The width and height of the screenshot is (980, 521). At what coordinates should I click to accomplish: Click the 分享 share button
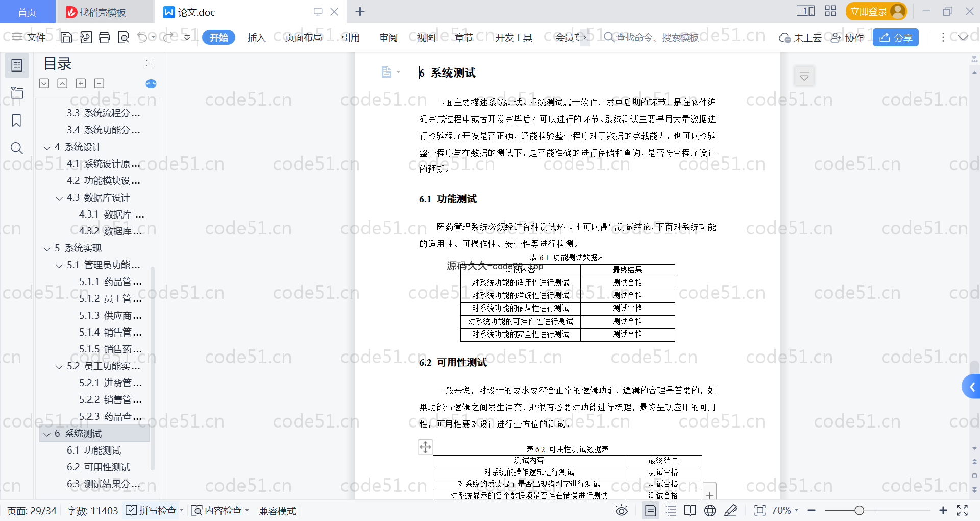pyautogui.click(x=896, y=37)
